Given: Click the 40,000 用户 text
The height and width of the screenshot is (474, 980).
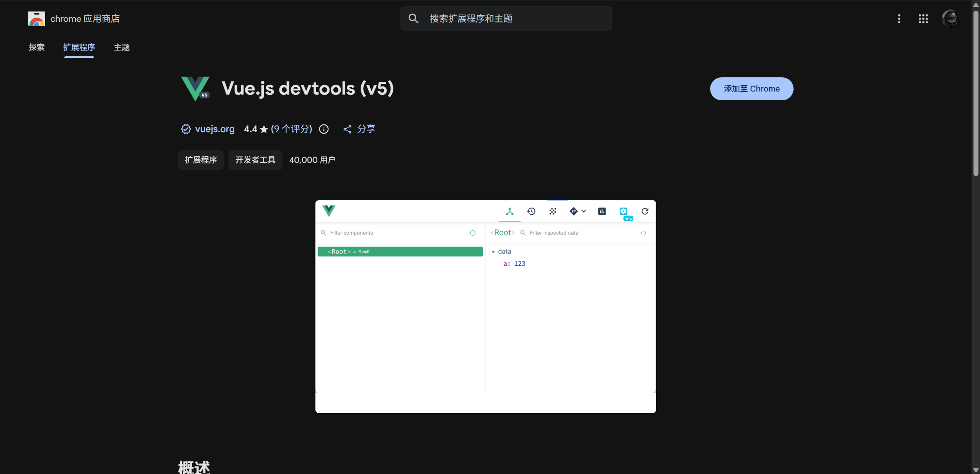Looking at the screenshot, I should (x=312, y=160).
